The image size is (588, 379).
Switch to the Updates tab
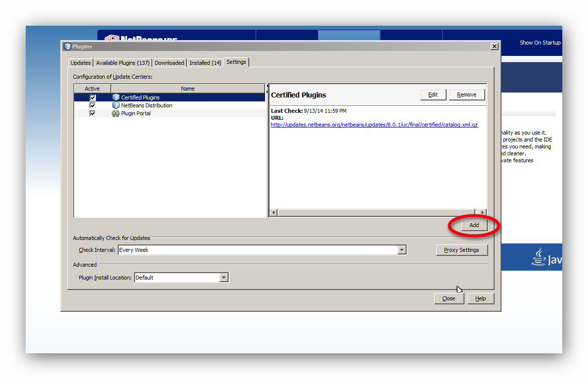coord(81,63)
